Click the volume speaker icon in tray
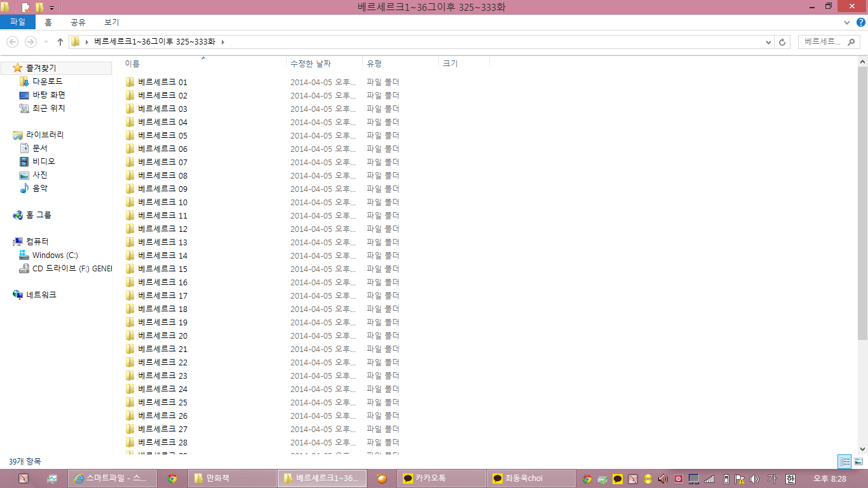This screenshot has height=488, width=868. [x=754, y=478]
